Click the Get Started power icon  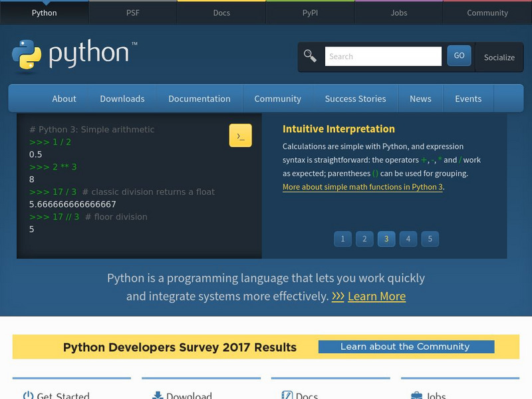click(x=28, y=396)
